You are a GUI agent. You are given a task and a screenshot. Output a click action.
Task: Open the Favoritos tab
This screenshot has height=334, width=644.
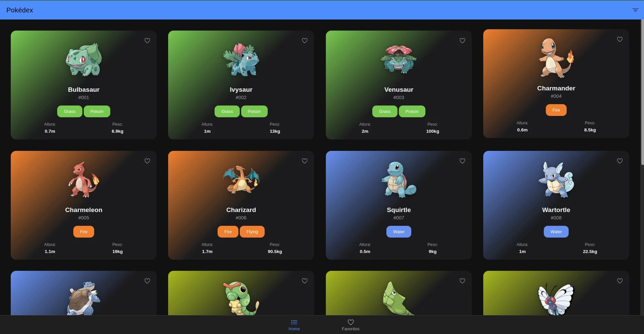[350, 325]
